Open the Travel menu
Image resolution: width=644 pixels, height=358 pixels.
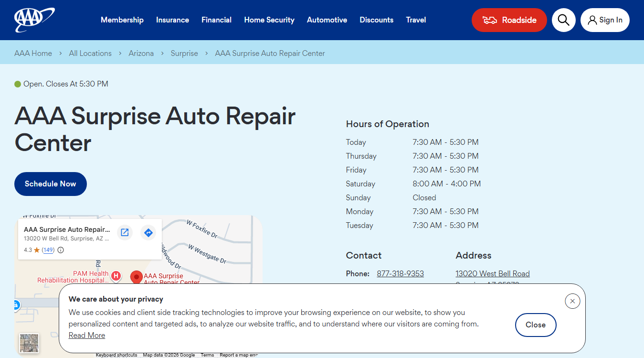[x=416, y=20]
